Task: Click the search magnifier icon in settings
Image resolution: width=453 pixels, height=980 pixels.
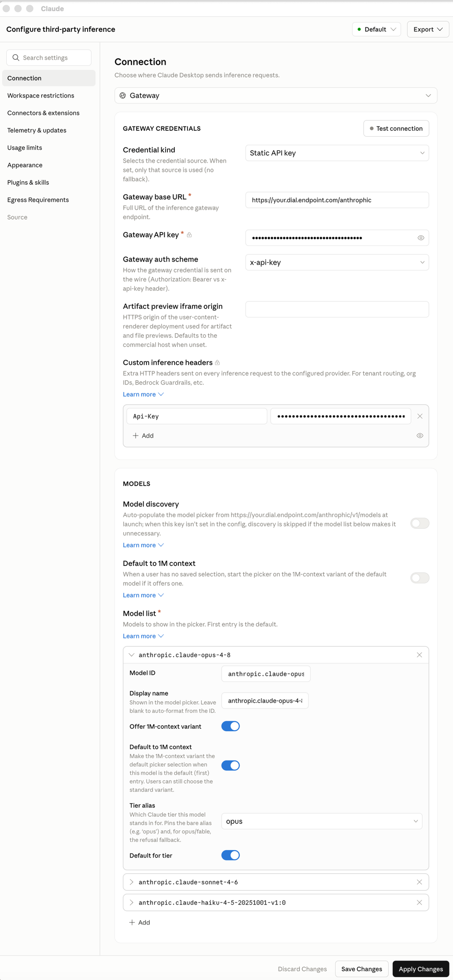Action: tap(16, 58)
